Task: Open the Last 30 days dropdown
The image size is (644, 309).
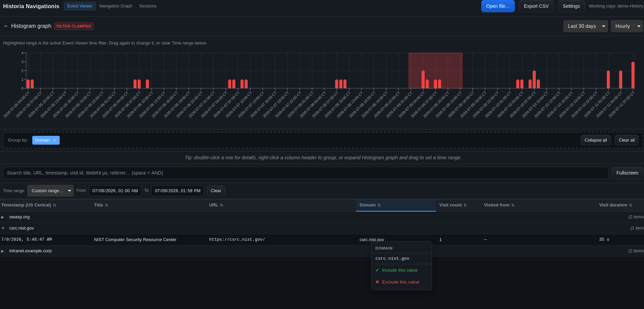Action: 585,26
